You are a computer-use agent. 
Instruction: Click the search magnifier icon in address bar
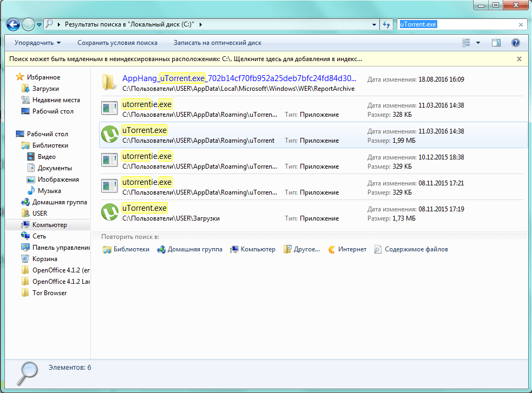(x=50, y=24)
